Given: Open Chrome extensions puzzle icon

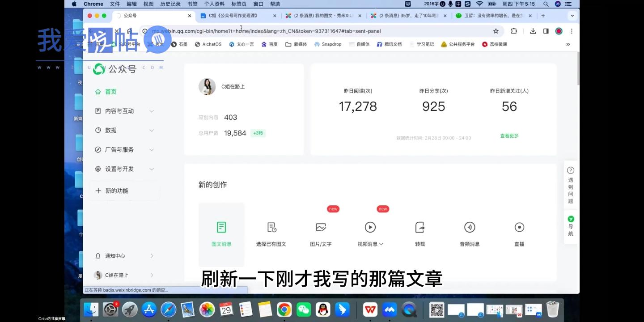Looking at the screenshot, I should pos(514,31).
